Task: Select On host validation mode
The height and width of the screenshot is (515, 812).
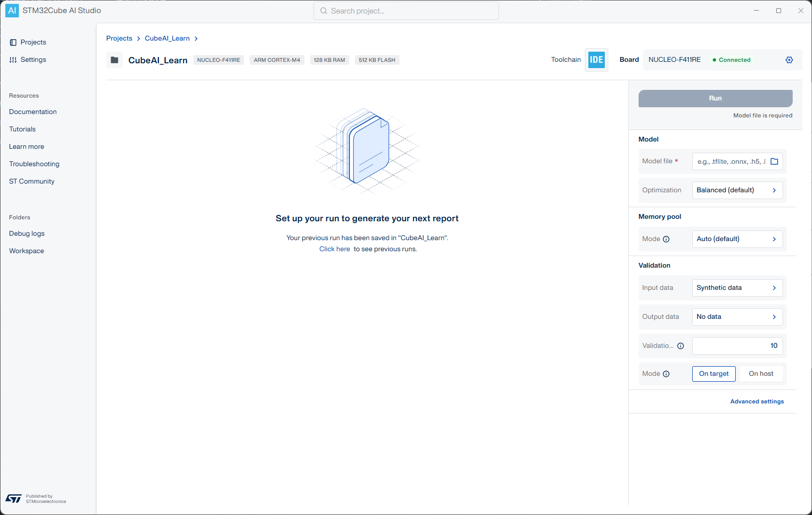Action: click(x=761, y=374)
